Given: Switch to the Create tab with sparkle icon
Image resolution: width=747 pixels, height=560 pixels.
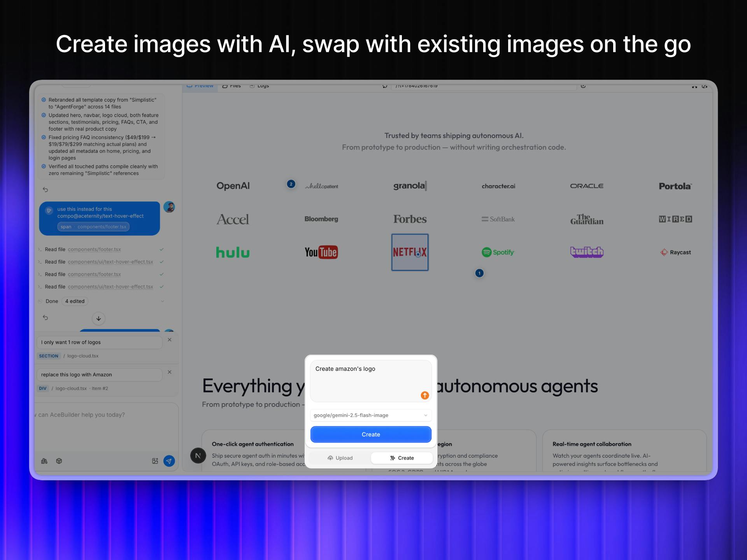Looking at the screenshot, I should (x=402, y=458).
